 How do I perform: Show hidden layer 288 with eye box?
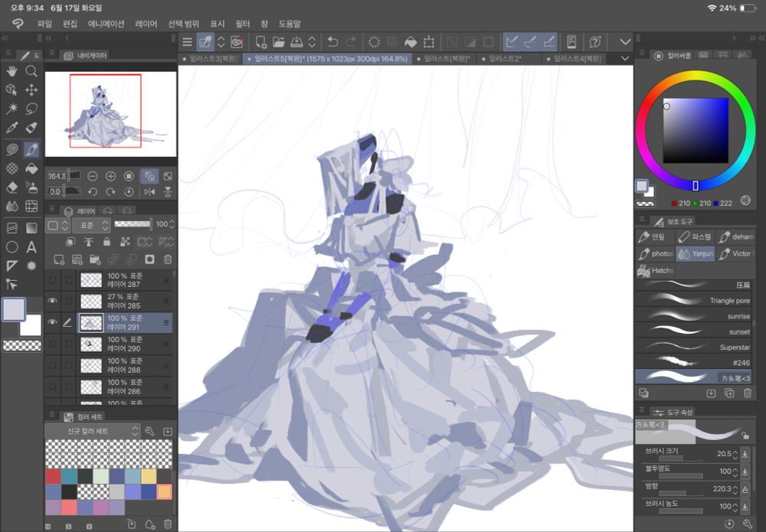click(52, 366)
